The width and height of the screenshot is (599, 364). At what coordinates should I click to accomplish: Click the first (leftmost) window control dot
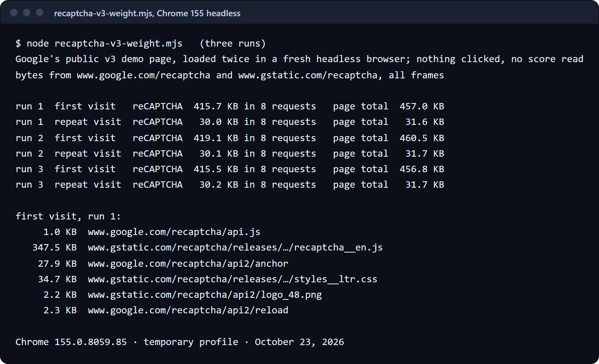pos(14,12)
